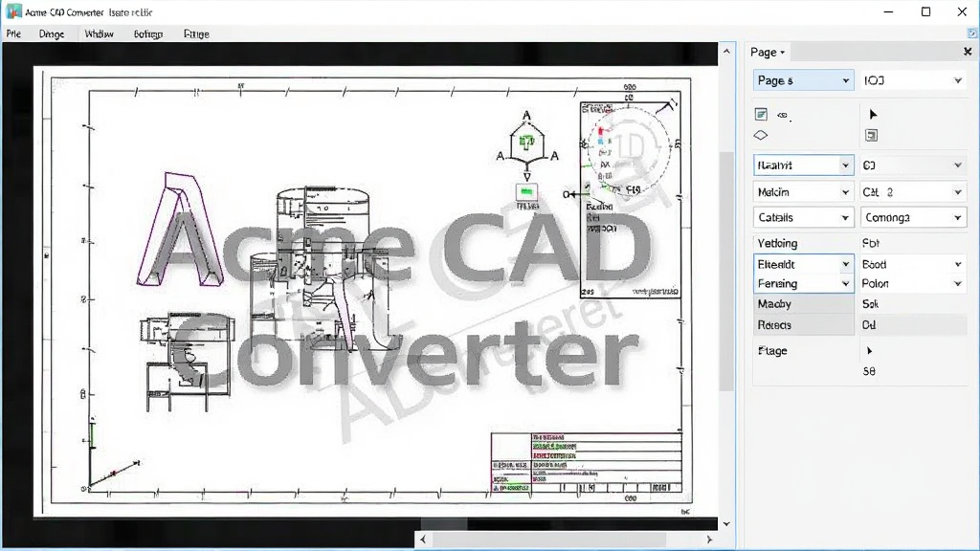The width and height of the screenshot is (980, 551).
Task: Open the 'Eltealdt' combo box
Action: [x=803, y=264]
